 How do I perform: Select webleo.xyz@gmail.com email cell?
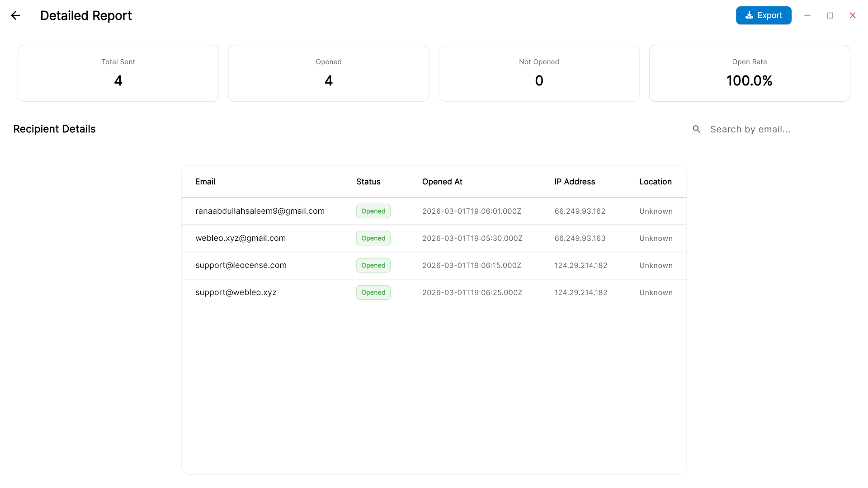click(x=241, y=238)
